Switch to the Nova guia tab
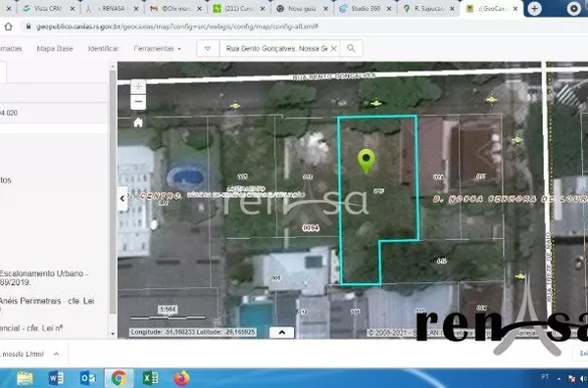Screen dimensions: 588x388 pyautogui.click(x=302, y=8)
